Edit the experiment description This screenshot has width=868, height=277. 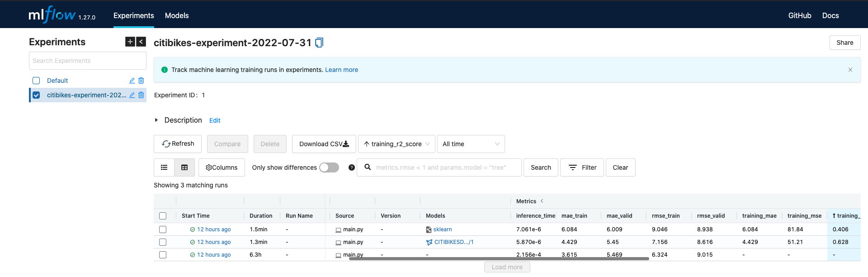(x=215, y=120)
